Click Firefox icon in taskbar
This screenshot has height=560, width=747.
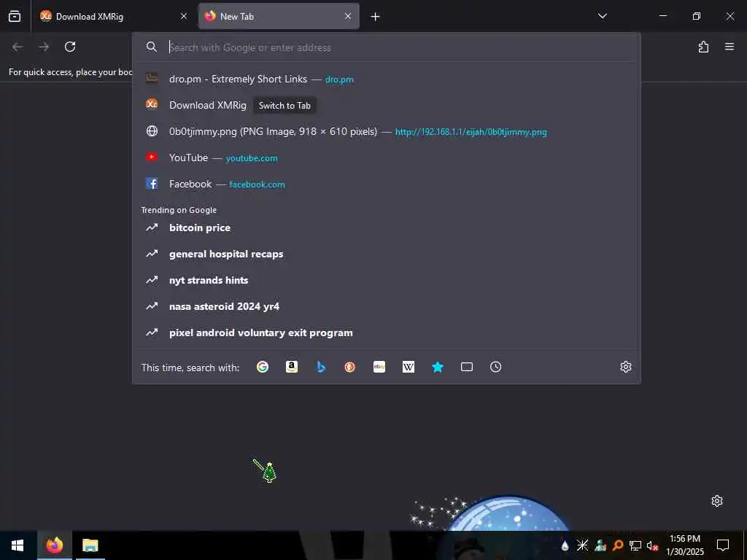(55, 545)
